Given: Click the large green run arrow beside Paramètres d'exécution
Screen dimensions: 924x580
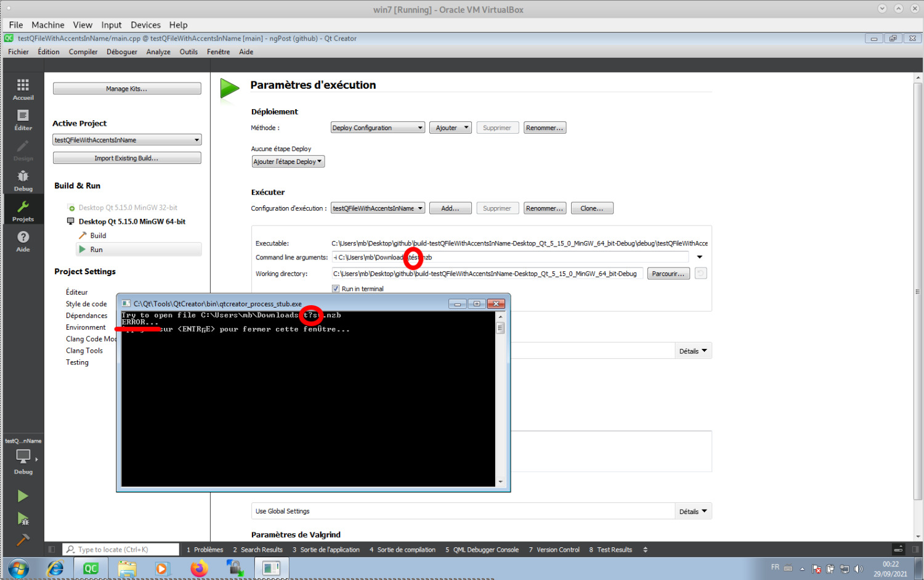Looking at the screenshot, I should tap(230, 88).
